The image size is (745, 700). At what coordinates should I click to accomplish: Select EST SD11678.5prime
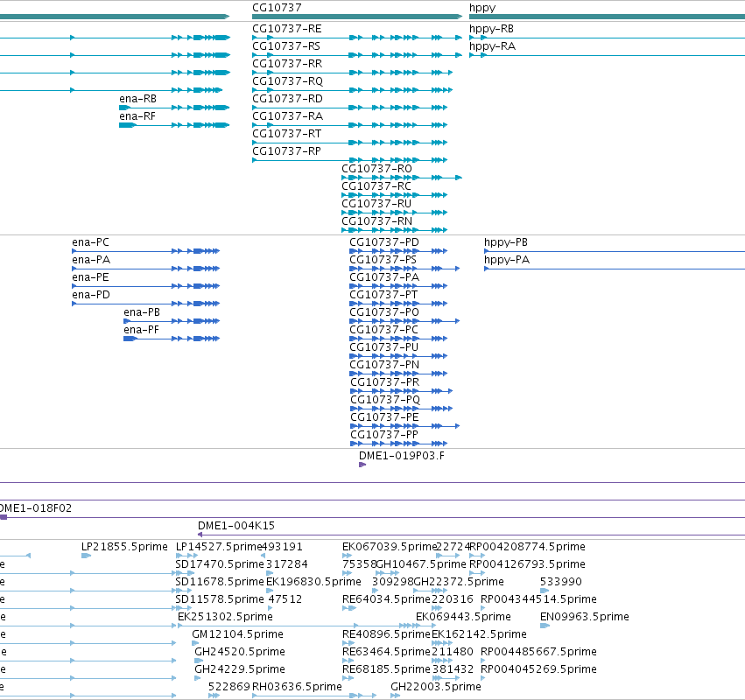(220, 582)
